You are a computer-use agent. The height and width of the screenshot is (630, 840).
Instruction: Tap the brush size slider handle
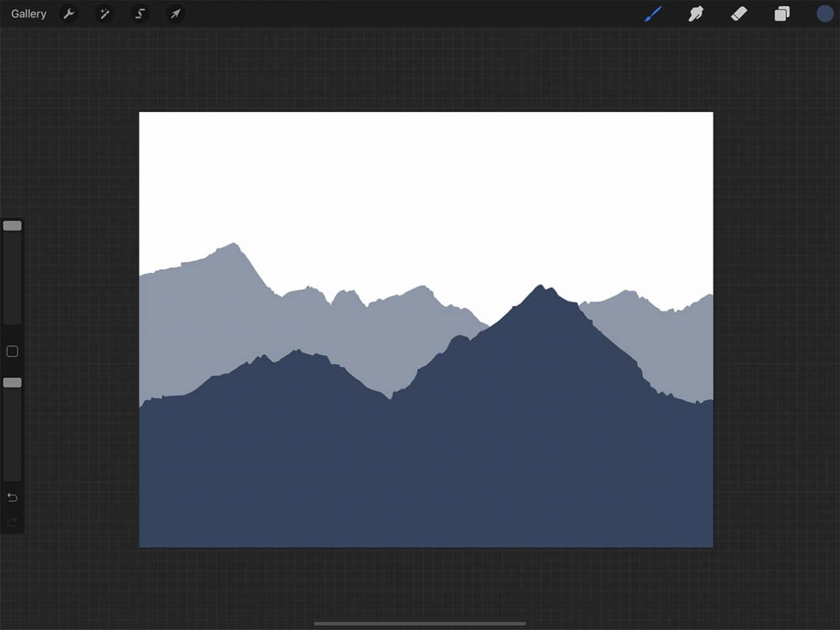click(x=12, y=225)
